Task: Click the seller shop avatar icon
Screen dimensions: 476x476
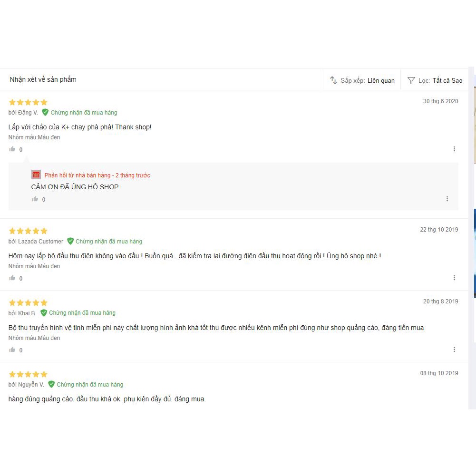Action: (x=36, y=175)
